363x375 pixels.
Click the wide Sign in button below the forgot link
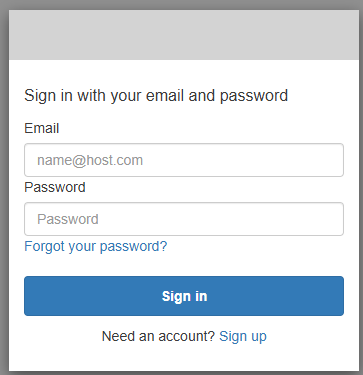click(x=184, y=296)
